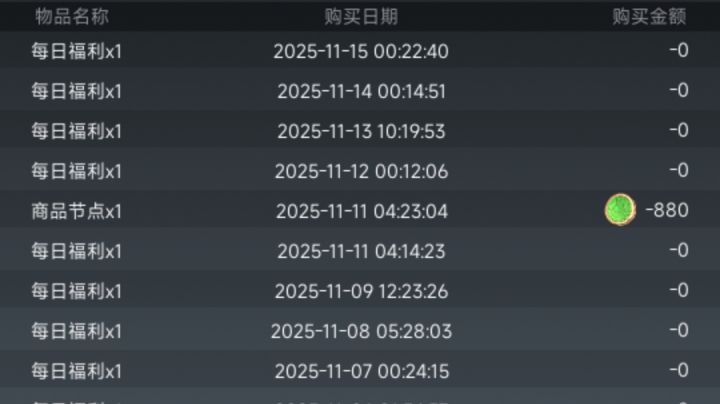Click the 购买金额 column header
The width and height of the screenshot is (720, 404).
click(649, 16)
